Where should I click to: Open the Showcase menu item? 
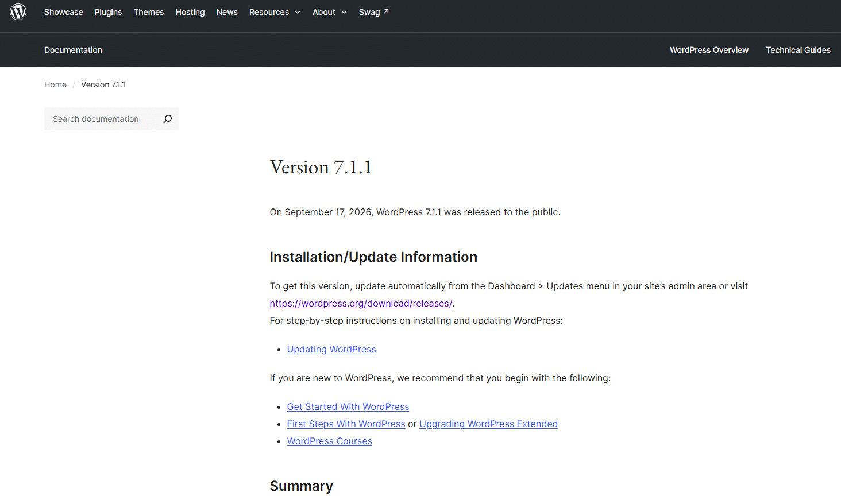click(x=64, y=12)
